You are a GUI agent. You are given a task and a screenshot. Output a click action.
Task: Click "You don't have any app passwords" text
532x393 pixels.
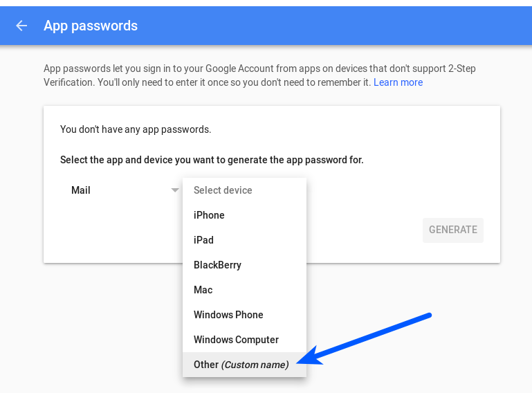point(136,129)
